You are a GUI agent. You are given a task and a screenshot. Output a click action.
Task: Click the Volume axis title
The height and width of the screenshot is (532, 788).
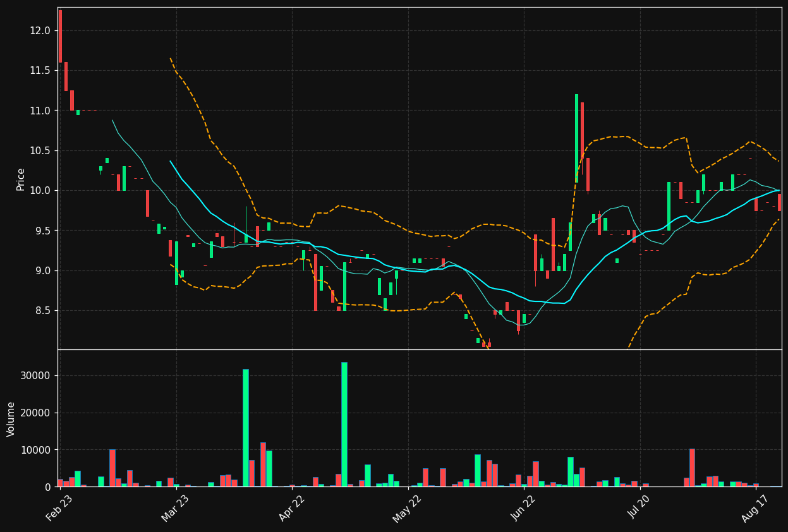click(11, 419)
